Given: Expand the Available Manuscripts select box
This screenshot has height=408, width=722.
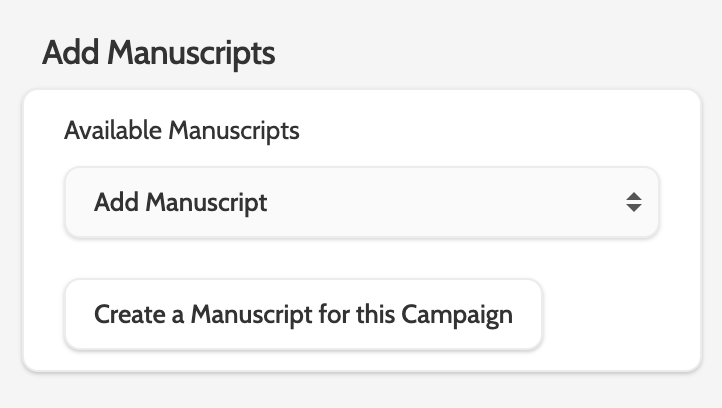Looking at the screenshot, I should 361,202.
